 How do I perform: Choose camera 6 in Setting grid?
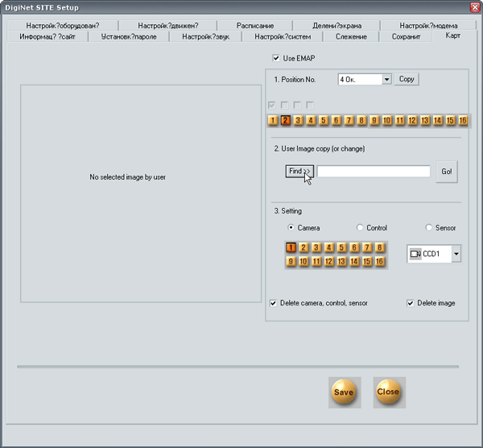point(354,247)
